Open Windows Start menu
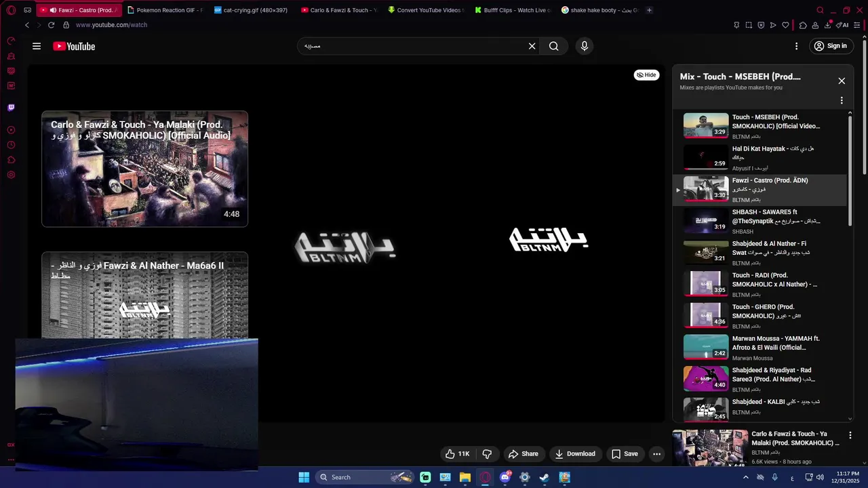 pos(304,477)
